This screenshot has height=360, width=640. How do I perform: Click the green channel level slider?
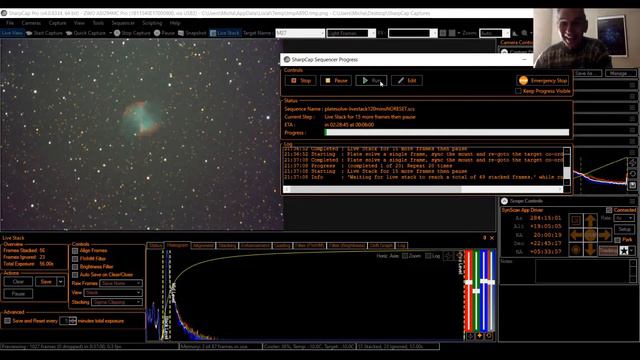coord(476,290)
